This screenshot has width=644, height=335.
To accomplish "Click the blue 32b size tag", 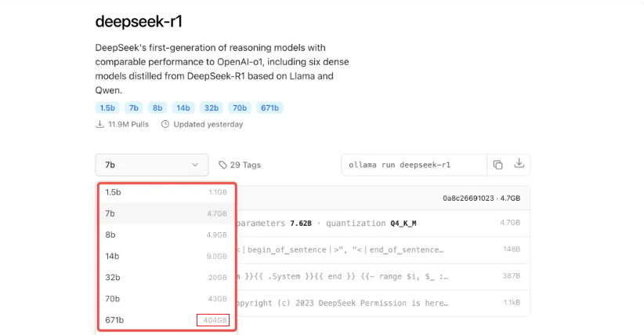I will pos(210,107).
